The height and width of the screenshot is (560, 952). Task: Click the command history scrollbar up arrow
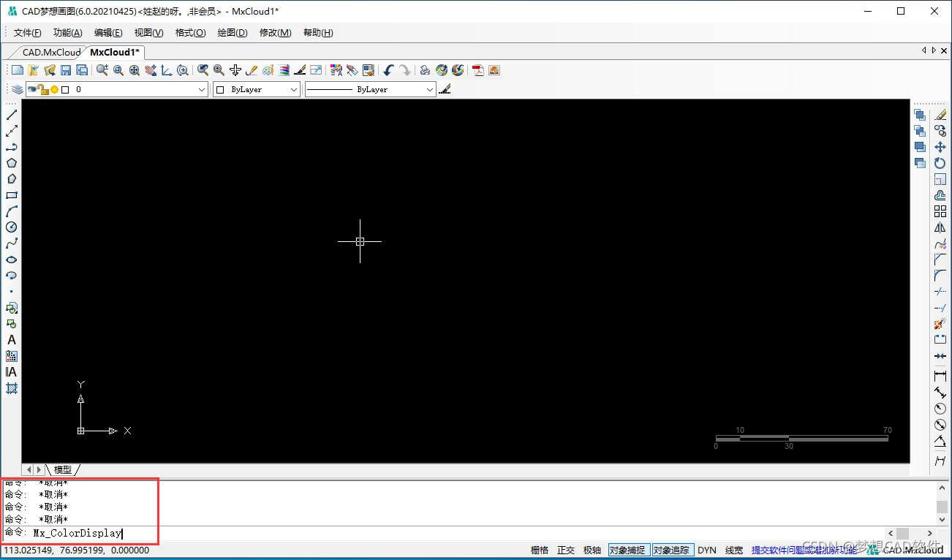pyautogui.click(x=942, y=488)
